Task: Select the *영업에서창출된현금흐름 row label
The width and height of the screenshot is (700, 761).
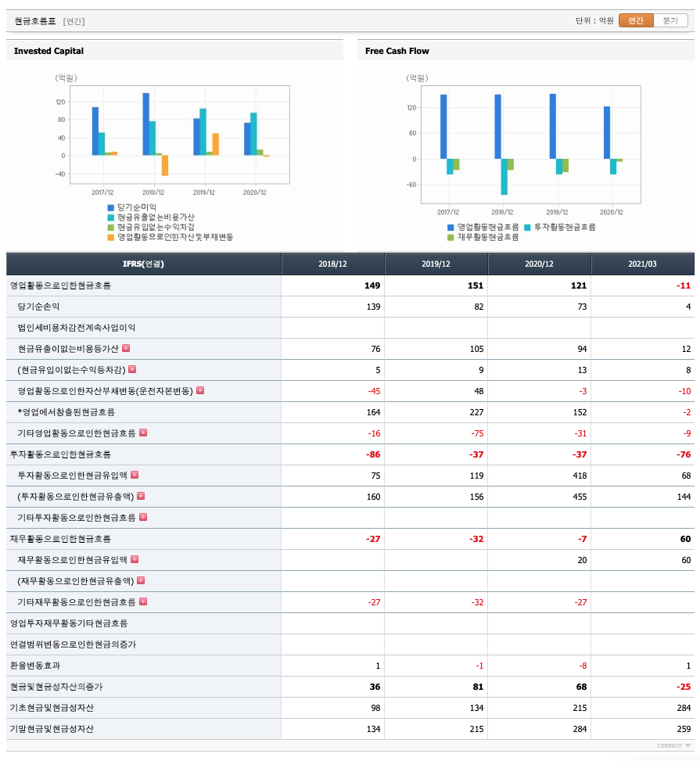Action: pyautogui.click(x=66, y=412)
